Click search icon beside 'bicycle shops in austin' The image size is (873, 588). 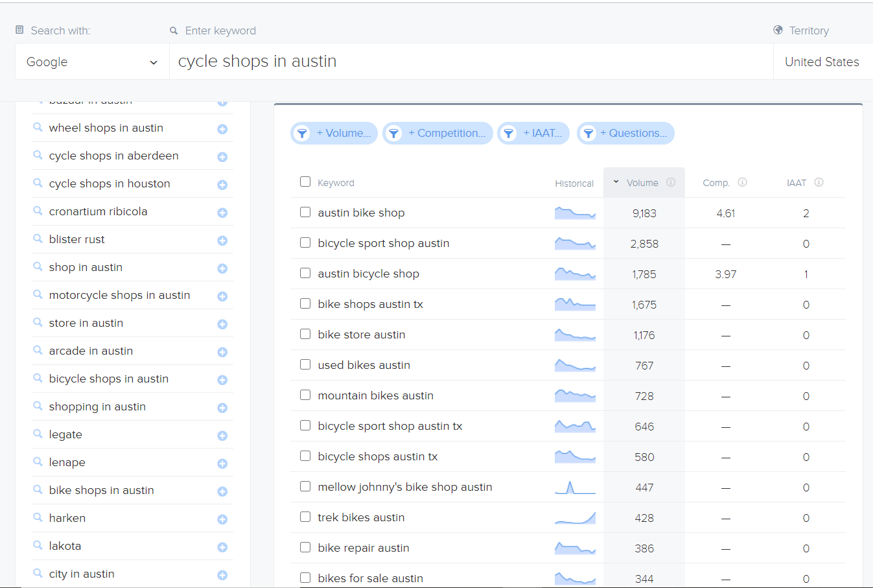point(38,378)
